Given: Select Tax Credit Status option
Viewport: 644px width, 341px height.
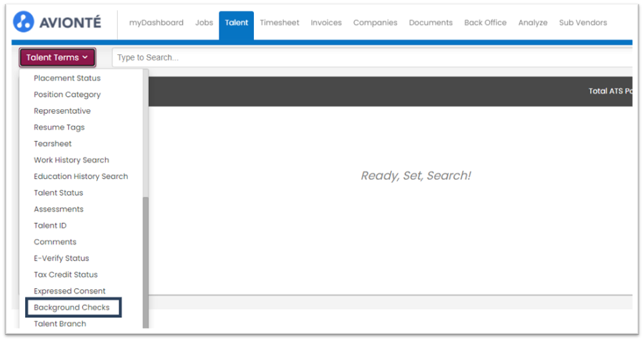Looking at the screenshot, I should [66, 275].
